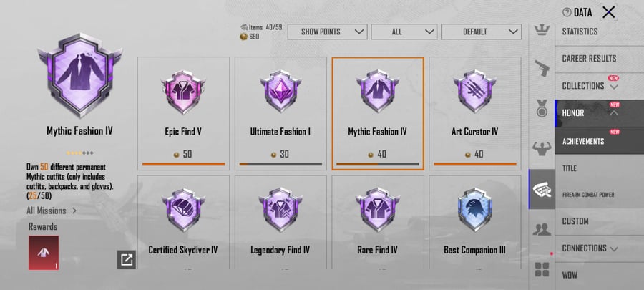
Task: Collapse the Honor menu section
Action: tap(591, 113)
